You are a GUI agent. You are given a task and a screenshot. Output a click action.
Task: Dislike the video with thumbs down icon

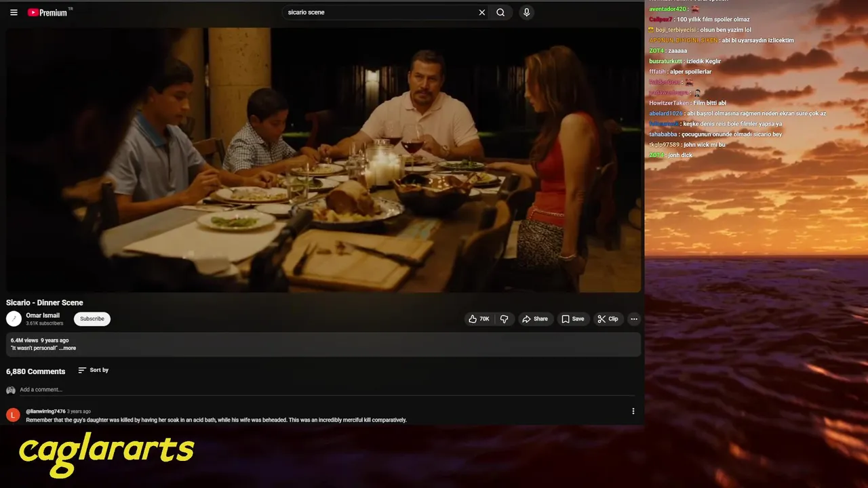coord(504,319)
